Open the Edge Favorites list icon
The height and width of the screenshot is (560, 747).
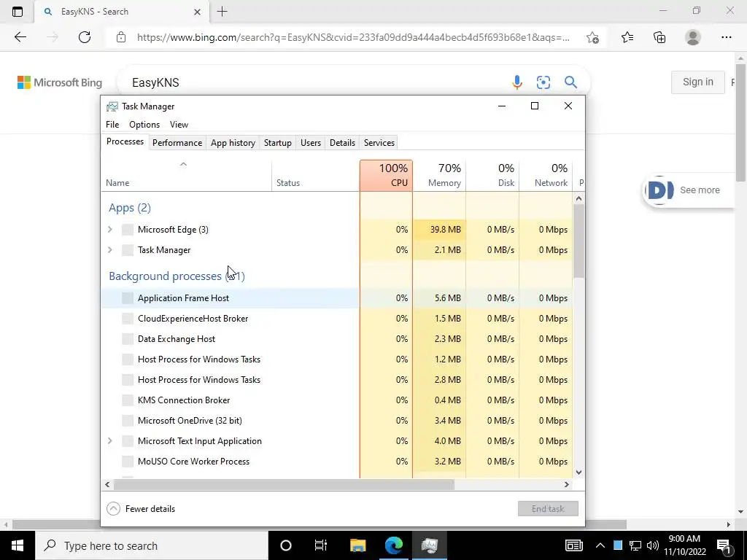pyautogui.click(x=627, y=37)
